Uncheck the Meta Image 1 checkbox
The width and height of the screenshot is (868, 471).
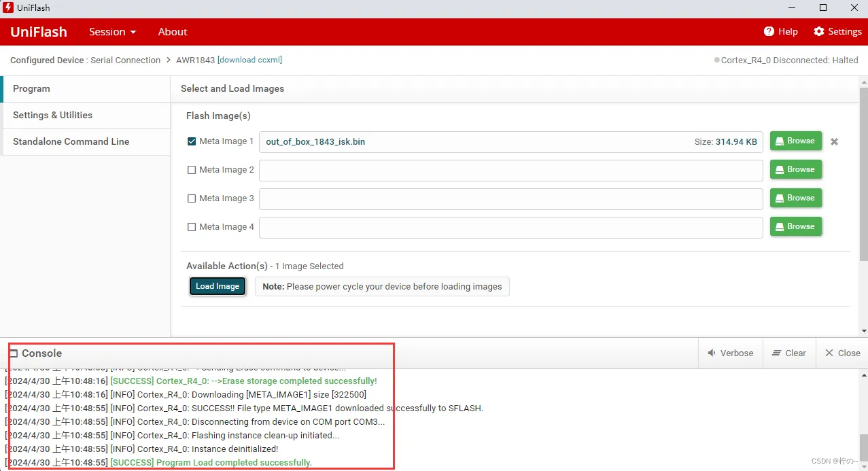click(x=192, y=141)
